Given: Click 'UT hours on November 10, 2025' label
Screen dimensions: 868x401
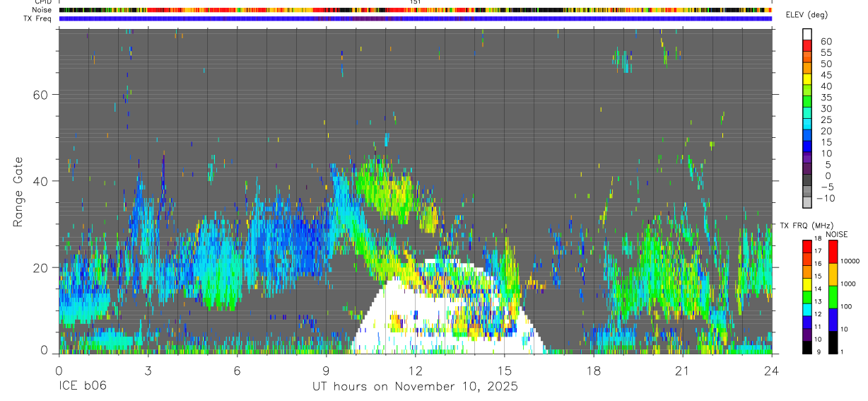Looking at the screenshot, I should (x=416, y=387).
